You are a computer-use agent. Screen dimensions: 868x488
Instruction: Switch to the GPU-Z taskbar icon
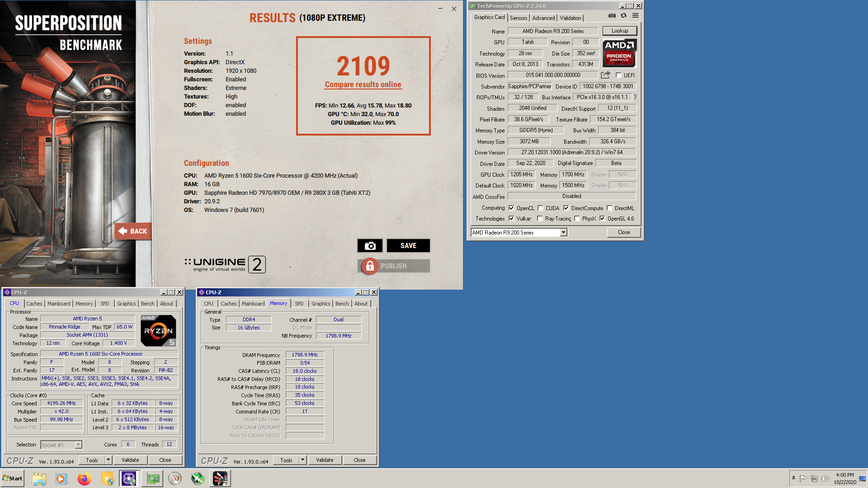pyautogui.click(x=152, y=479)
